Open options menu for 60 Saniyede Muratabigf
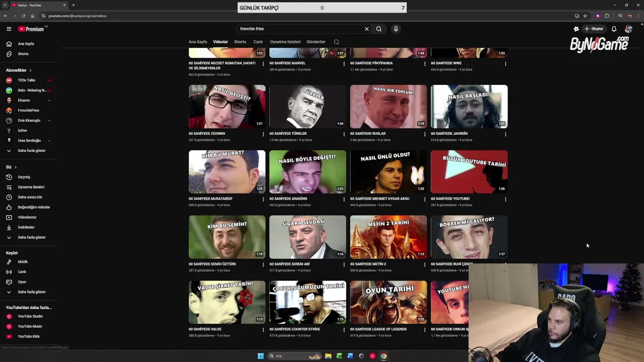The image size is (644, 362). point(263,199)
